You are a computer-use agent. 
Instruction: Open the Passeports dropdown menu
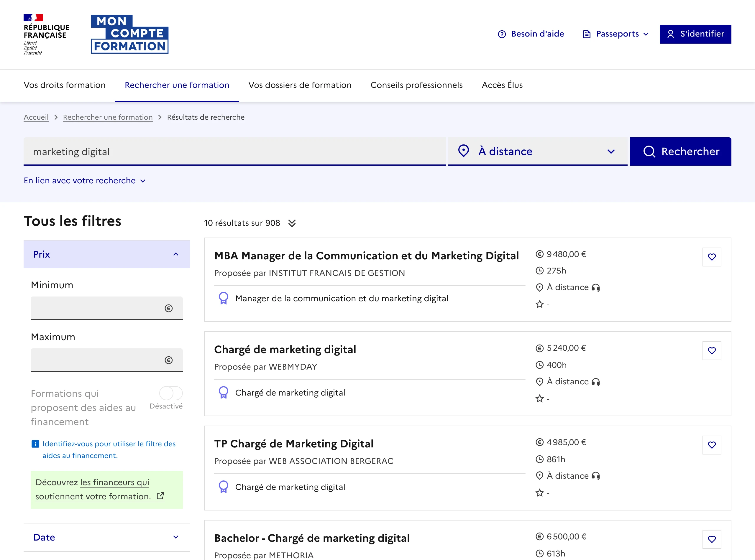[616, 34]
